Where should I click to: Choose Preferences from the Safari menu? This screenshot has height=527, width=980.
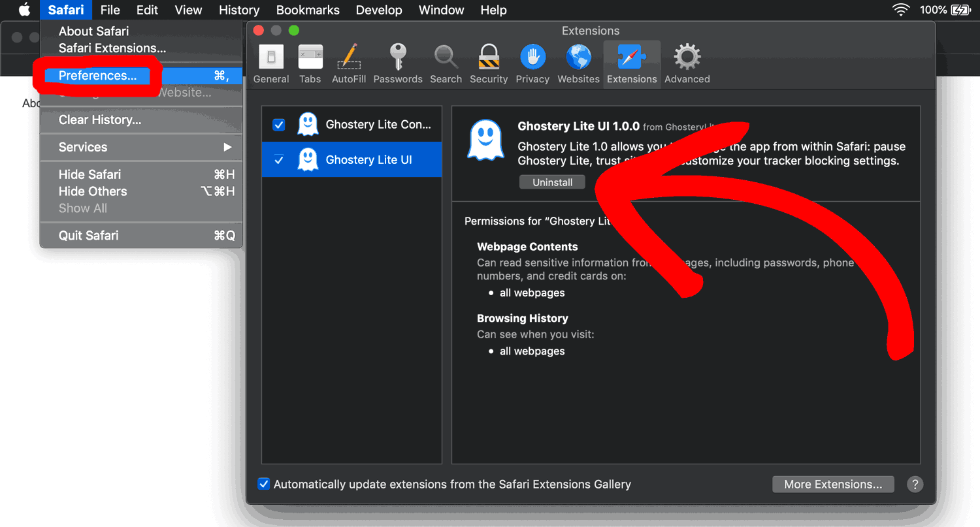coord(98,76)
